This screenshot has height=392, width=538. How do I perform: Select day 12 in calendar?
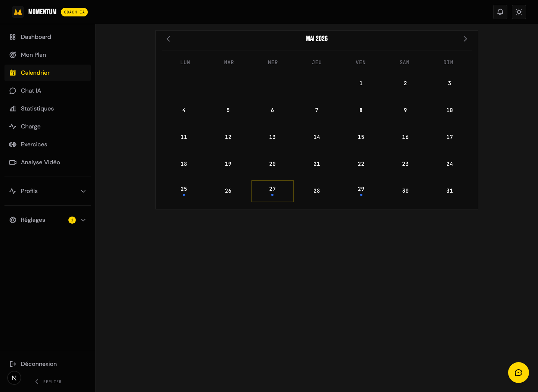coord(228,137)
